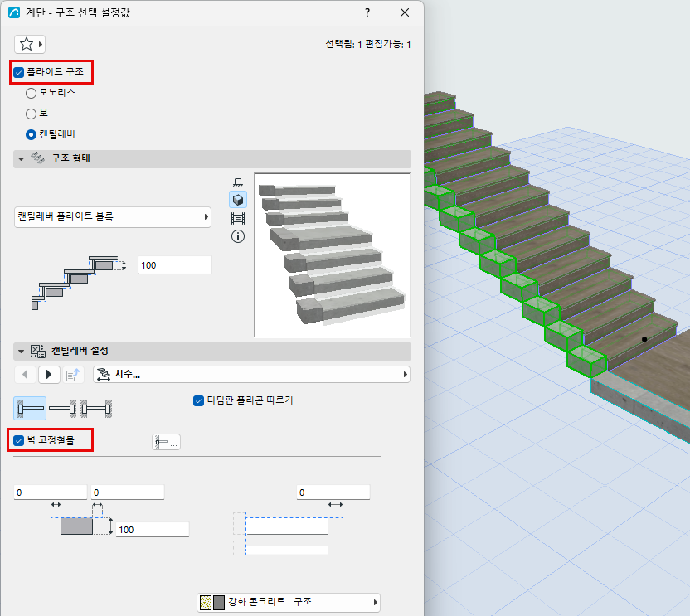Select second cantilever anchoring option icon
The width and height of the screenshot is (690, 616).
(x=62, y=409)
